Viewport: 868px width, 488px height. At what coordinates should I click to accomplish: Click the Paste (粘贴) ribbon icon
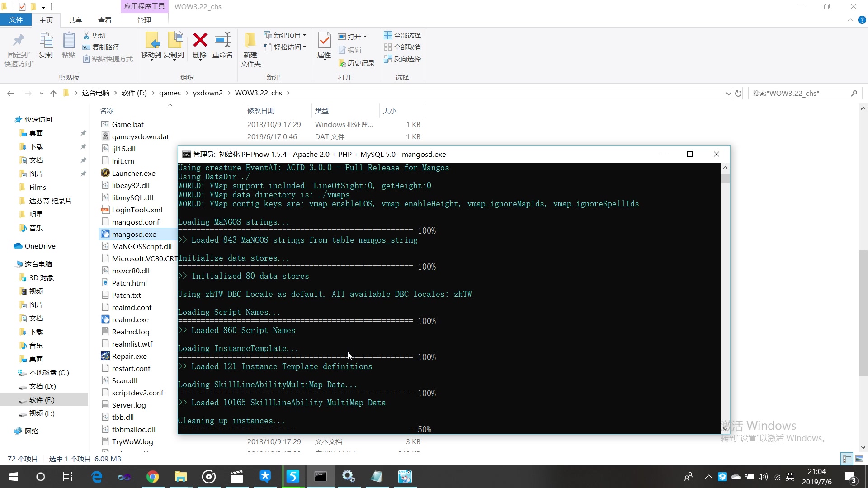(x=69, y=41)
